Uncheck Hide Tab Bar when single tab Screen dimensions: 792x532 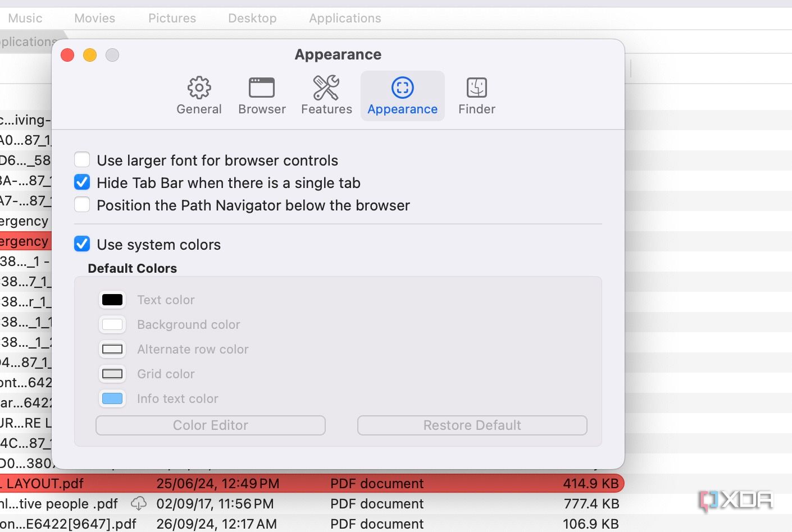82,182
